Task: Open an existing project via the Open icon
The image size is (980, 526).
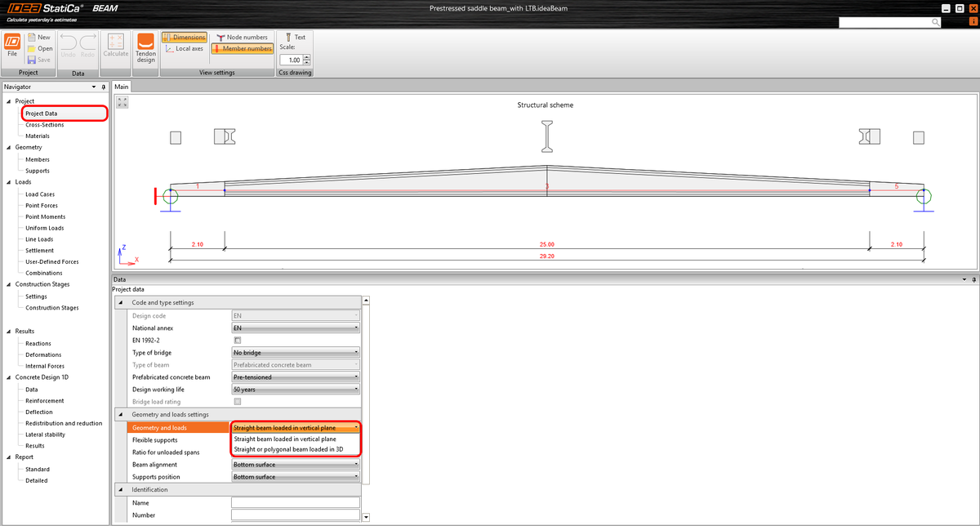Action: tap(38, 47)
